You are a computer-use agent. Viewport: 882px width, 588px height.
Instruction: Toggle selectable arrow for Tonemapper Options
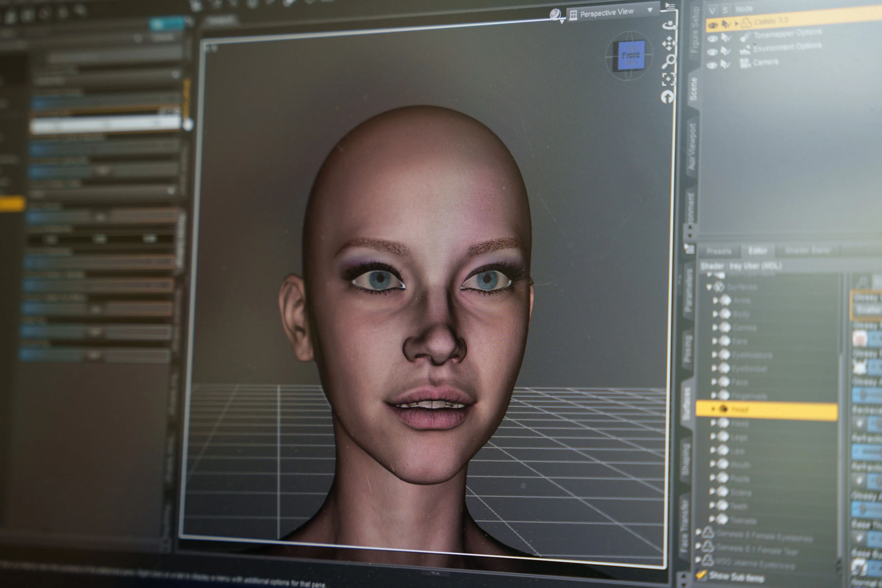(x=726, y=38)
